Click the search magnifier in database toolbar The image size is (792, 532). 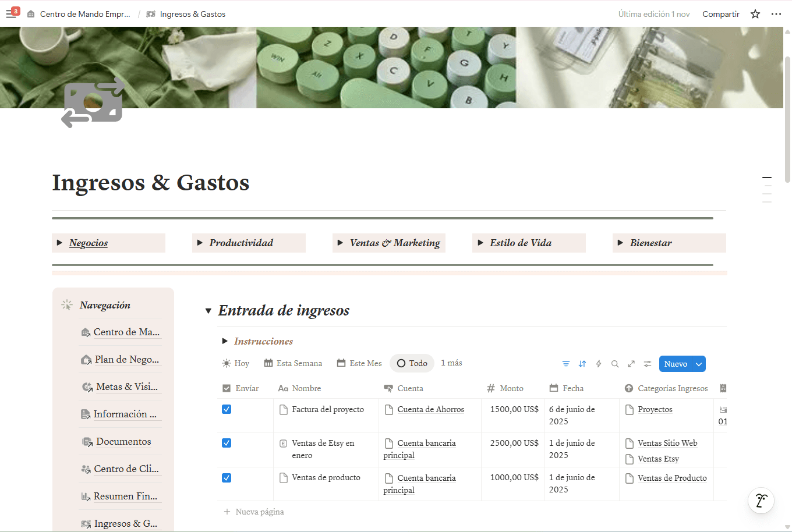[614, 364]
